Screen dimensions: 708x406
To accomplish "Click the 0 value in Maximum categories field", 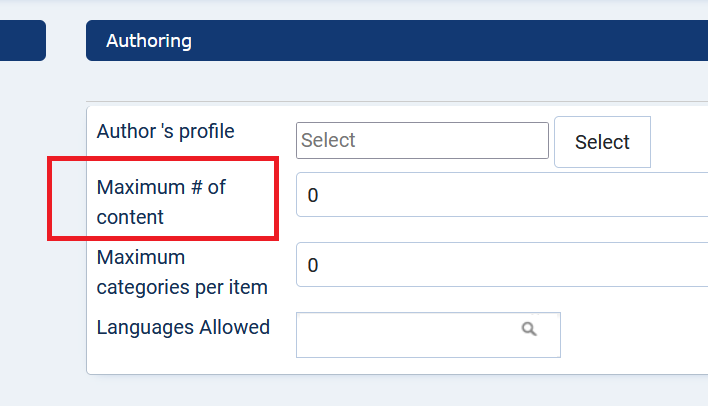I will 313,266.
